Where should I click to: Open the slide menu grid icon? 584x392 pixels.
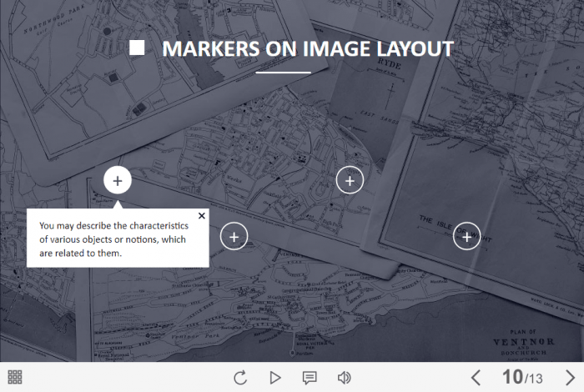click(x=14, y=377)
